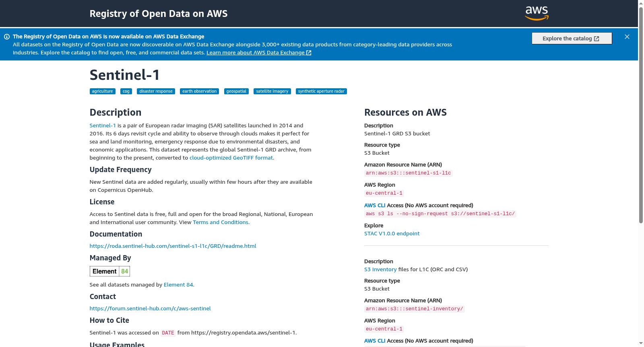View the Terms and Conditions link
644x347 pixels.
pyautogui.click(x=221, y=222)
